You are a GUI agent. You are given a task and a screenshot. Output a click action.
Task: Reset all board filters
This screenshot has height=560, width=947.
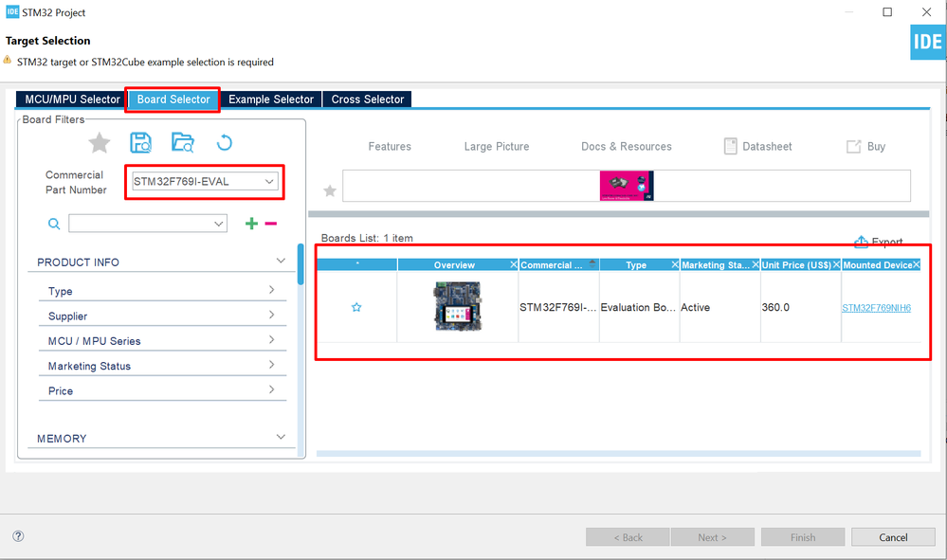(x=224, y=143)
